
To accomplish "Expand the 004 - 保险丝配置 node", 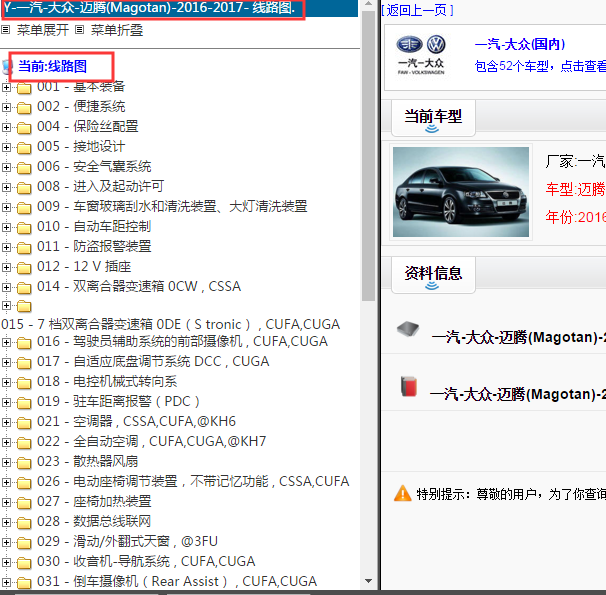I will (x=6, y=127).
